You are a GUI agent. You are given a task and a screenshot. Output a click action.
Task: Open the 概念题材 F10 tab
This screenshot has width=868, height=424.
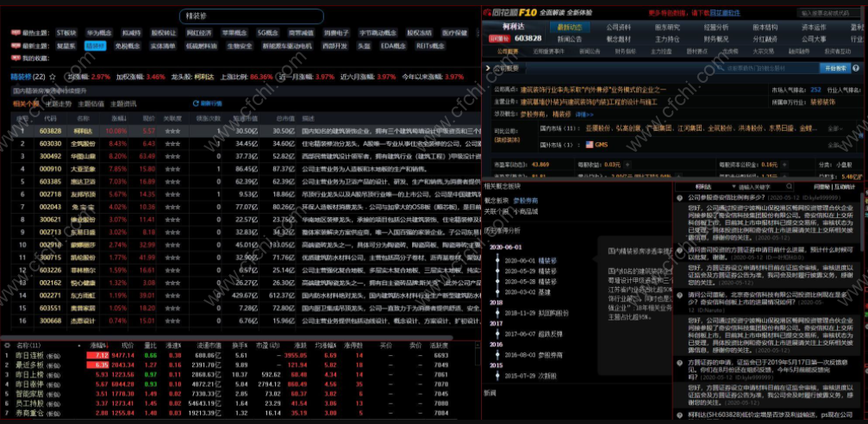(x=618, y=40)
